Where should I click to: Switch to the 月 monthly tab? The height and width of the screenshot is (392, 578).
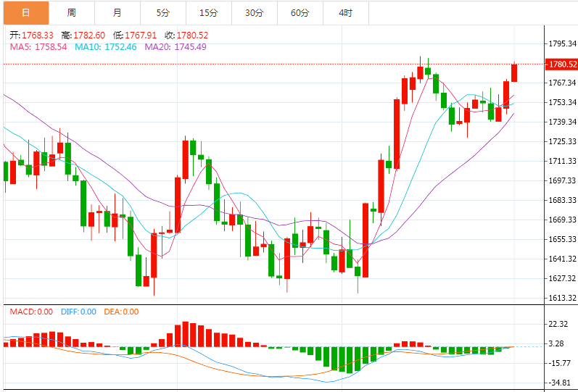click(117, 13)
